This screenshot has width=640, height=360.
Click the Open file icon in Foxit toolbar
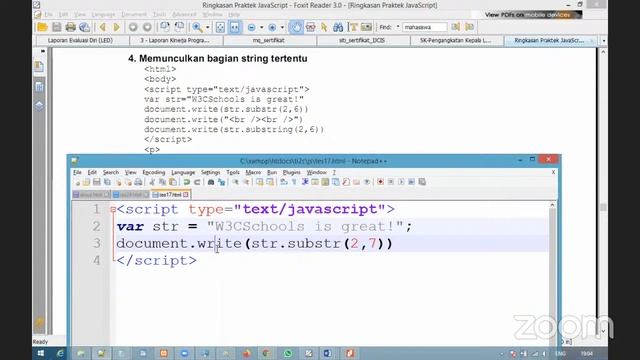pos(42,27)
